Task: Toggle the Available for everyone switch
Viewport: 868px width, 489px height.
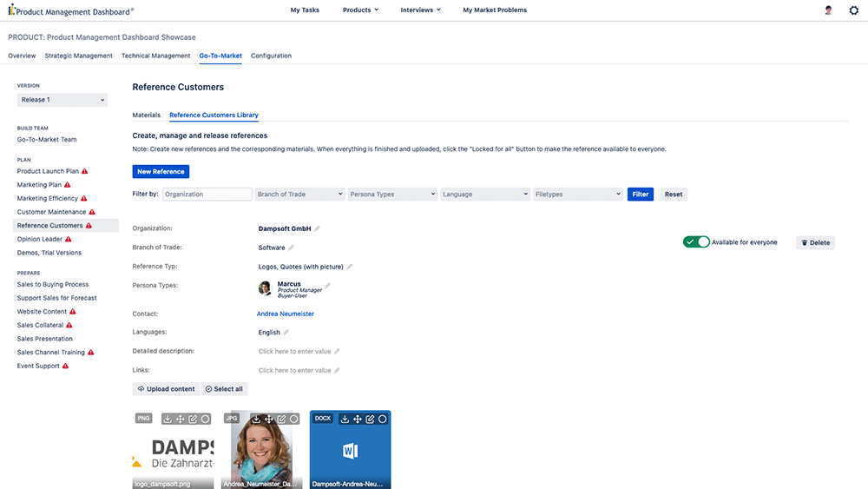Action: (696, 242)
